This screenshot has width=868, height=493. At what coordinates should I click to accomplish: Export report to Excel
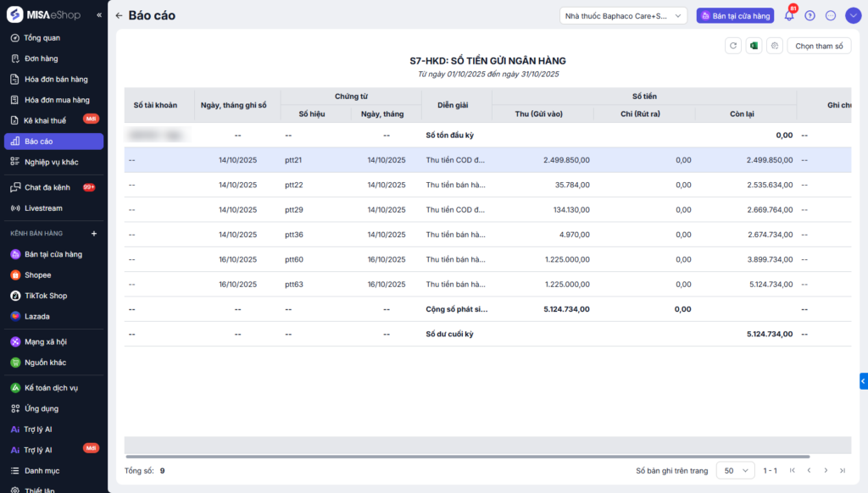point(754,46)
